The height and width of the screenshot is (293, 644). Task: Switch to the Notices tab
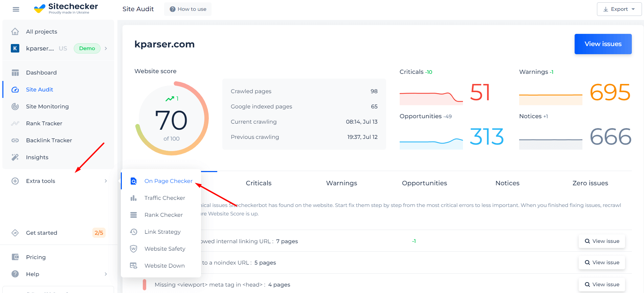507,183
